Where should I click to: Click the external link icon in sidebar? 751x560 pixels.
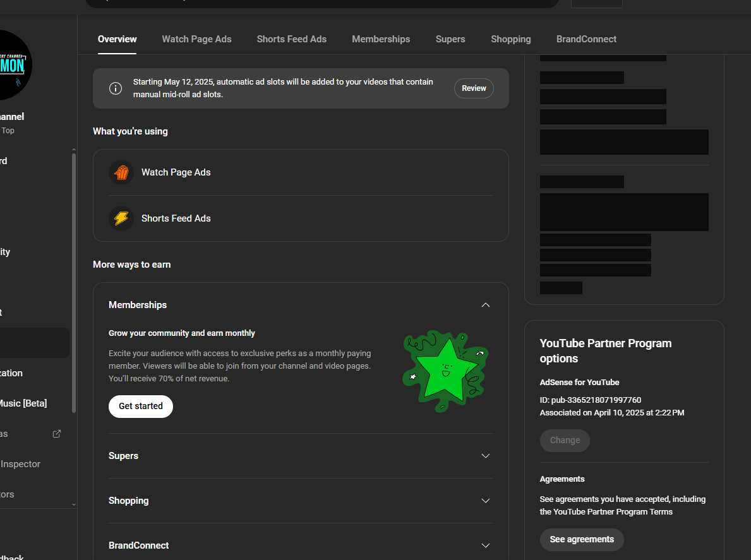(56, 434)
